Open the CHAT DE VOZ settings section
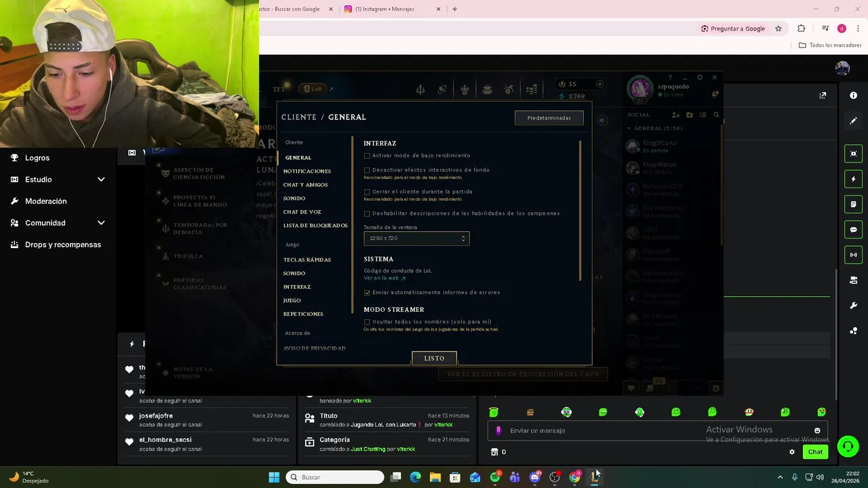The height and width of the screenshot is (488, 868). pos(302,212)
